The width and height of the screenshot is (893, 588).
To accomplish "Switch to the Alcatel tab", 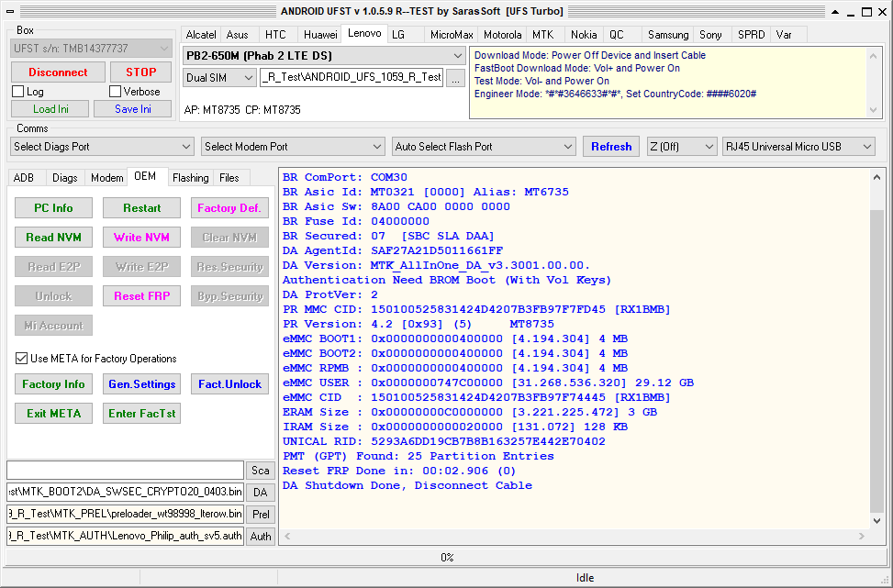I will [x=201, y=35].
